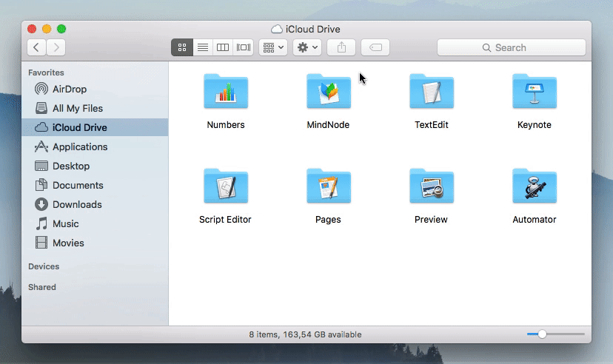Switch to icon view

[x=182, y=47]
